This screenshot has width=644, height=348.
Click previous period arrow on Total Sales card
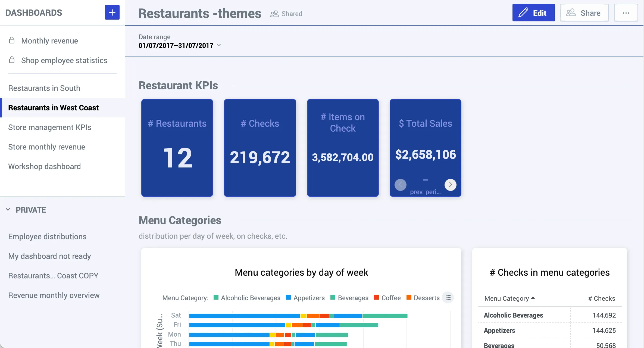pyautogui.click(x=401, y=185)
